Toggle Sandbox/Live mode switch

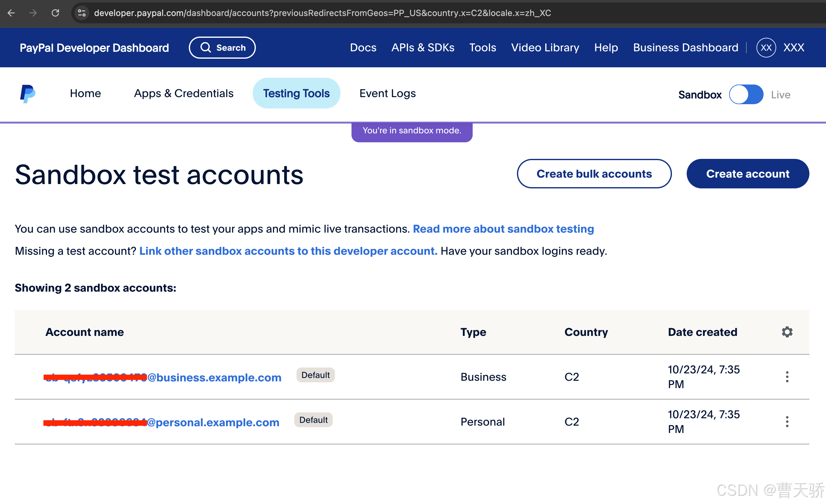(746, 95)
